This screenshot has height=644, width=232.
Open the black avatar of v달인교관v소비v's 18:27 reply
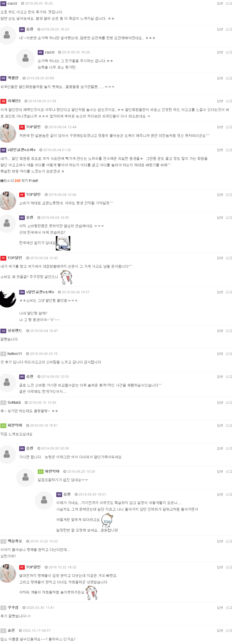(x=8, y=299)
